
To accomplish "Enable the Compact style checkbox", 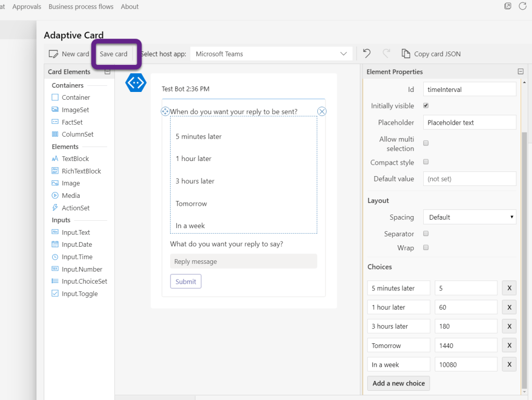I will tap(426, 162).
